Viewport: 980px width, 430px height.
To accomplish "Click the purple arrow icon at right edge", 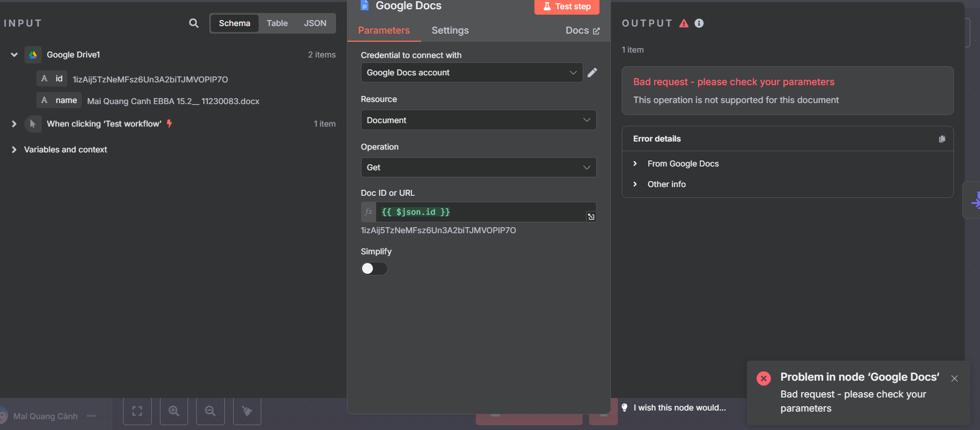I will tap(976, 201).
